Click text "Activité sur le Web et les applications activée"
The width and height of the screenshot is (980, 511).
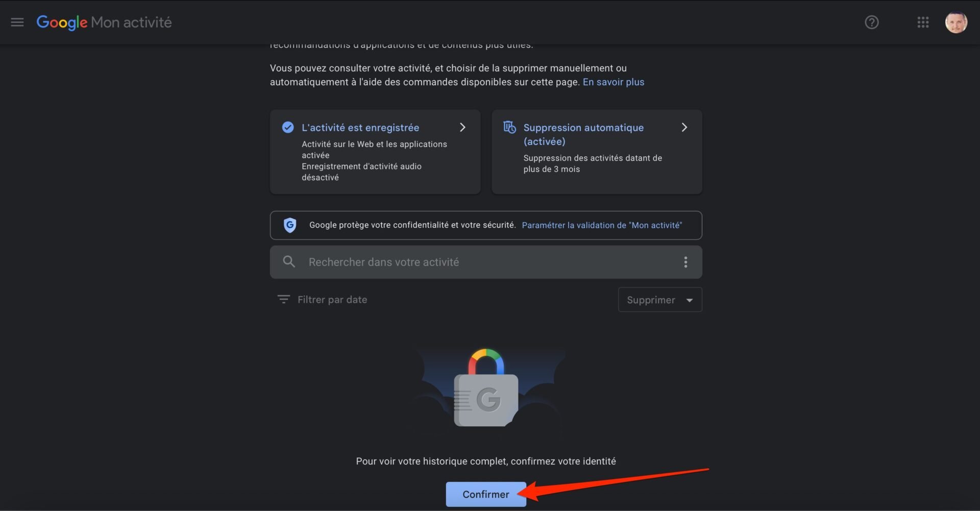374,150
